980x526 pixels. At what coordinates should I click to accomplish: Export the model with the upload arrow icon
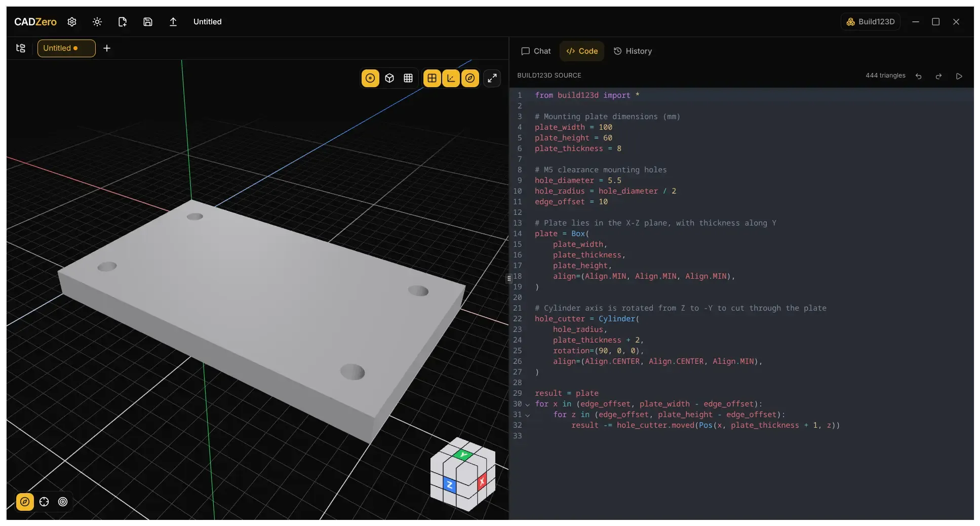[173, 22]
